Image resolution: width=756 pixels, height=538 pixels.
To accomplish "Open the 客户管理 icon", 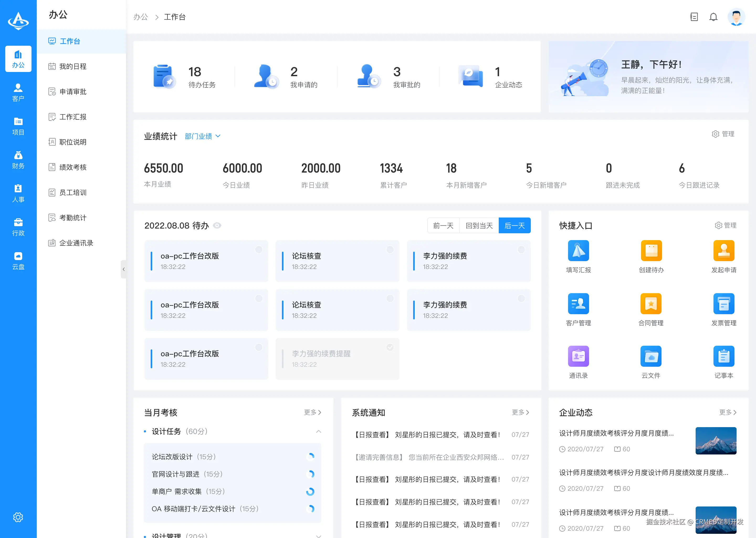I will (578, 303).
